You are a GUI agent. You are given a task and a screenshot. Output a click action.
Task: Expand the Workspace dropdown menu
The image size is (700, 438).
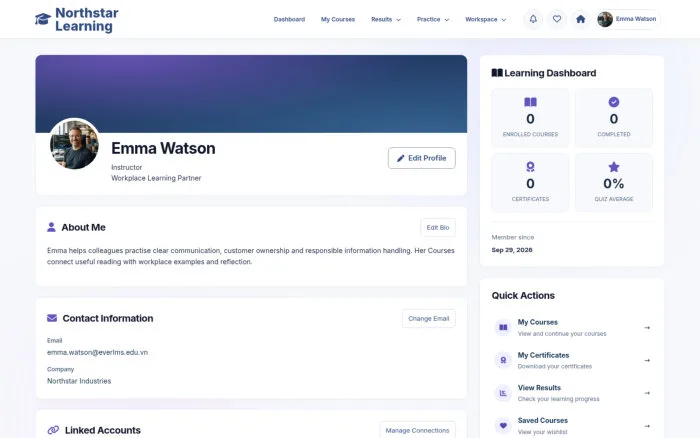485,19
